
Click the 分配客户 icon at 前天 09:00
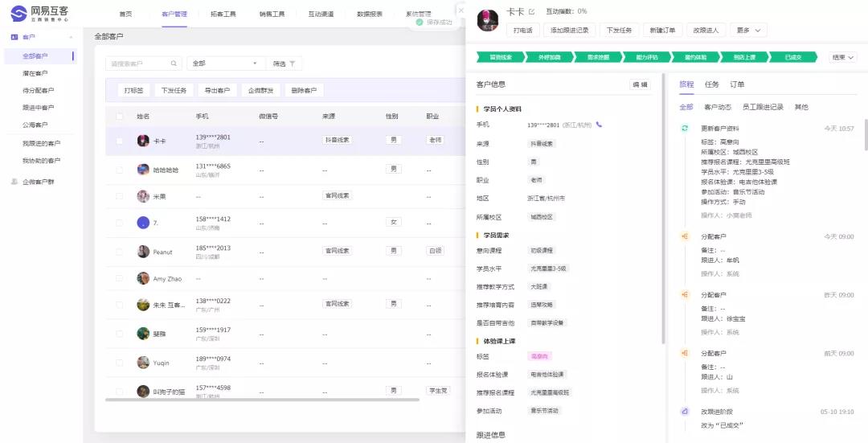[x=685, y=353]
